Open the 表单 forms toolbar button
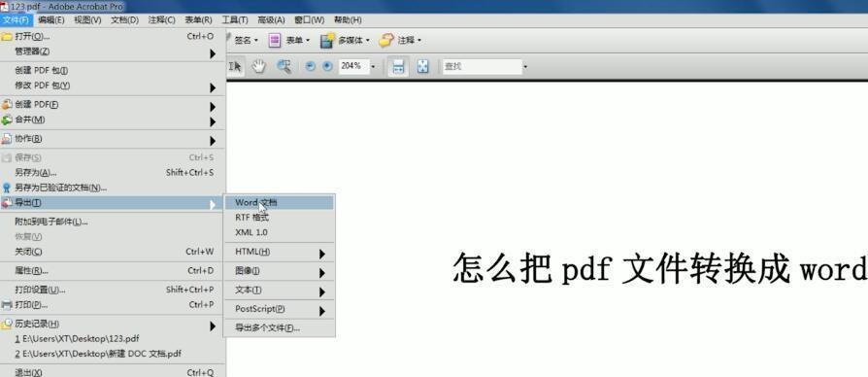The image size is (868, 377). pos(289,41)
